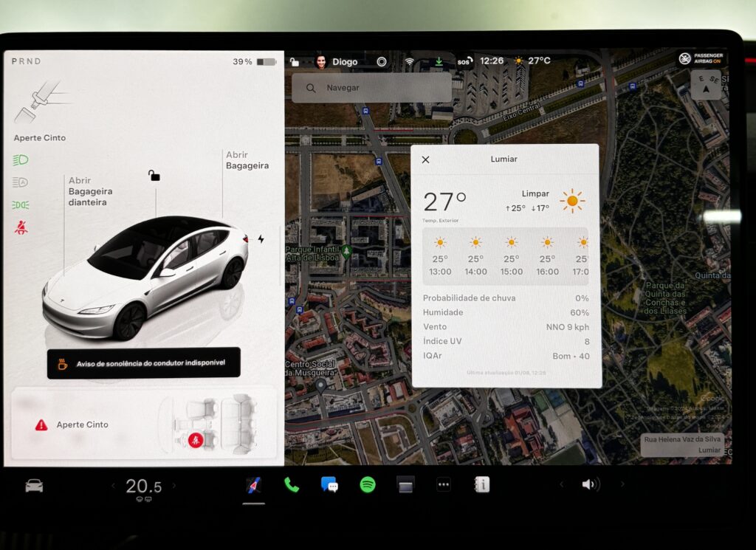Click Abrir Bagageira to open the trunk
The width and height of the screenshot is (756, 550).
[x=247, y=161]
